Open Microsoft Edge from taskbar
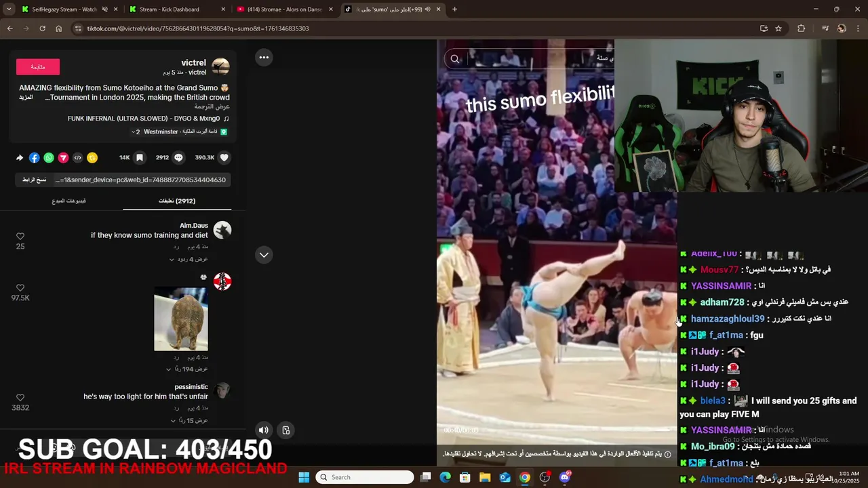 point(446,477)
